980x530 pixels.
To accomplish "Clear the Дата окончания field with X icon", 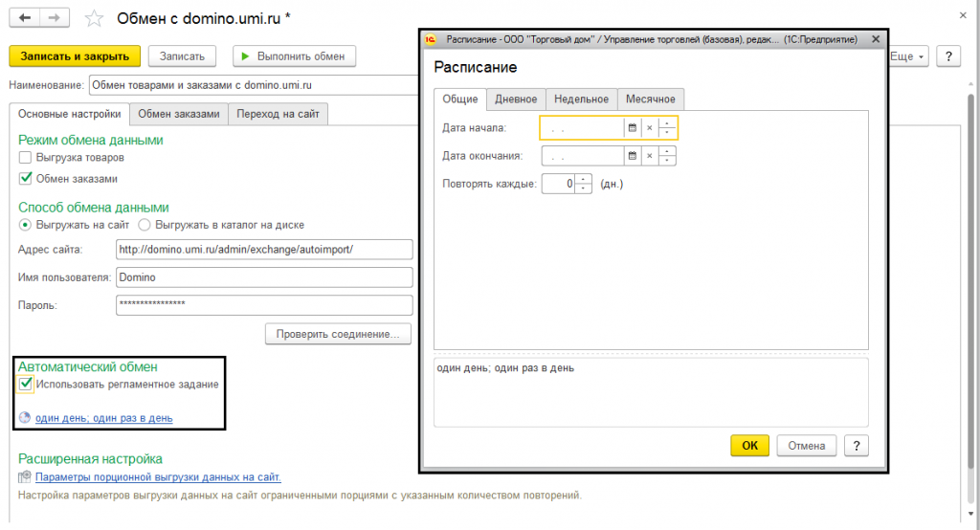I will click(x=650, y=156).
